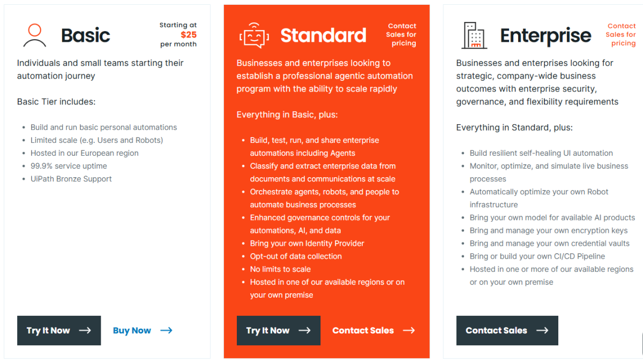Select the Basic plan heading
Image resolution: width=643 pixels, height=364 pixels.
86,35
